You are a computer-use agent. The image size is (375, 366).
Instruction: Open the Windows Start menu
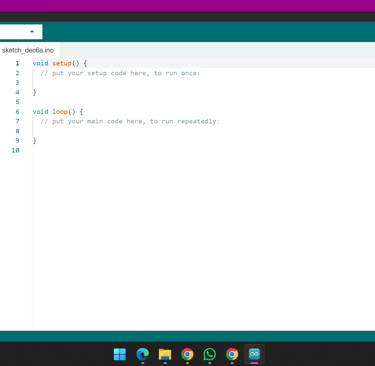pos(120,354)
